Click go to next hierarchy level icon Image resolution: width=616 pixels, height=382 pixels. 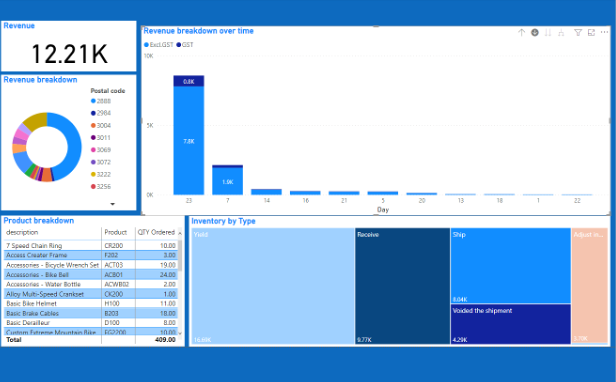coord(548,33)
